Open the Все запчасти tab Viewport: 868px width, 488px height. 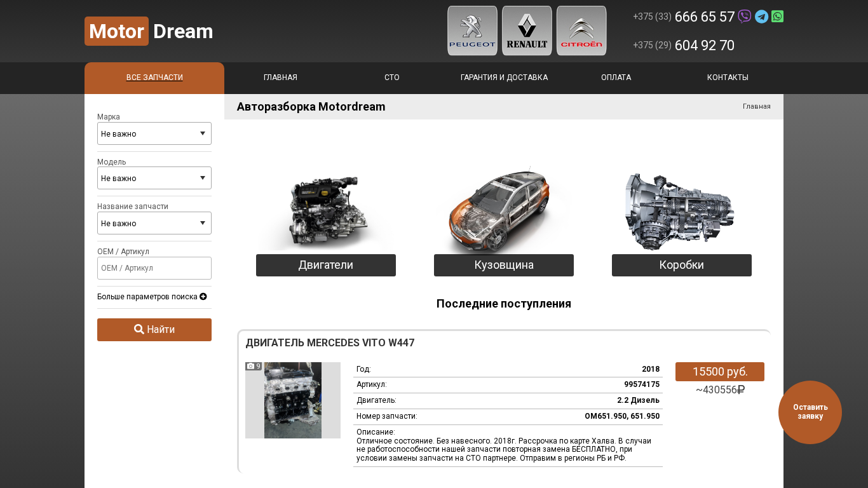pos(154,78)
